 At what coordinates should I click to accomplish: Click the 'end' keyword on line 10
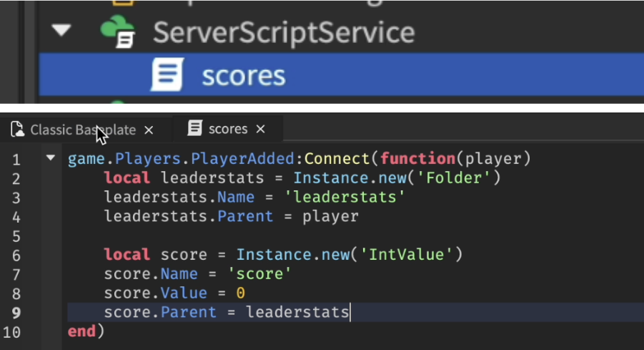[81, 331]
